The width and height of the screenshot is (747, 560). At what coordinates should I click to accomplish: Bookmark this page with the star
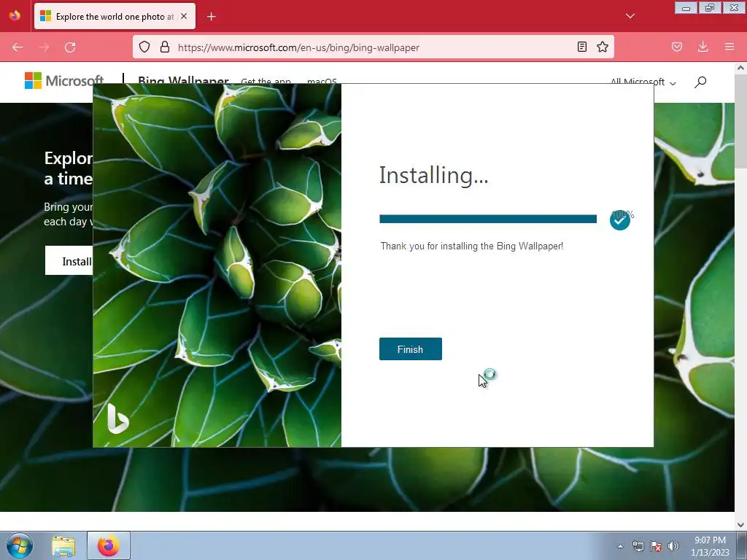[x=602, y=47]
